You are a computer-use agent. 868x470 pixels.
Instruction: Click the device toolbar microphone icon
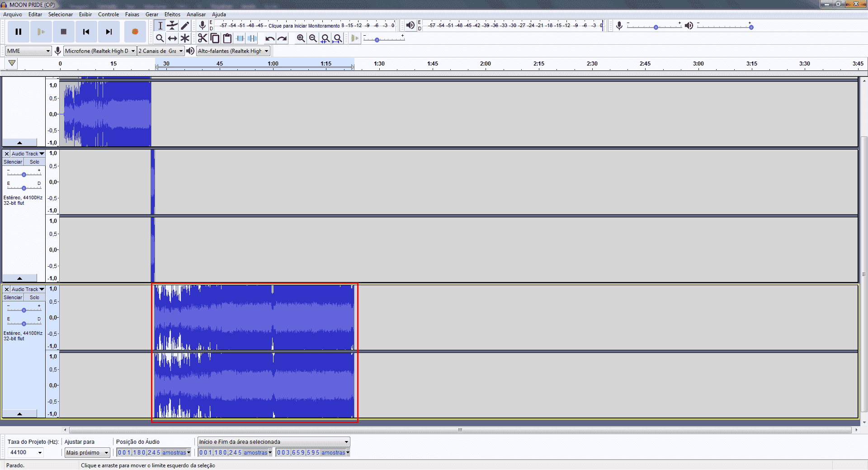58,51
